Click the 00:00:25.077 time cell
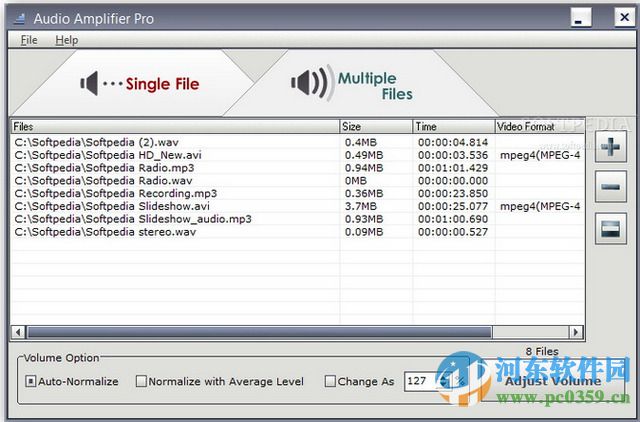Image resolution: width=640 pixels, height=422 pixels. 453,206
